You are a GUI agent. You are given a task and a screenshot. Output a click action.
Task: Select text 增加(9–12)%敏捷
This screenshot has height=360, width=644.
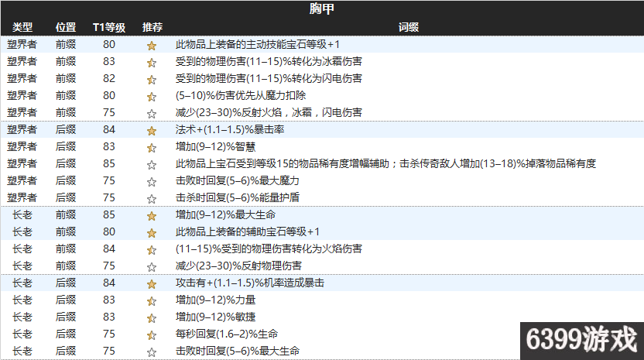click(x=216, y=317)
